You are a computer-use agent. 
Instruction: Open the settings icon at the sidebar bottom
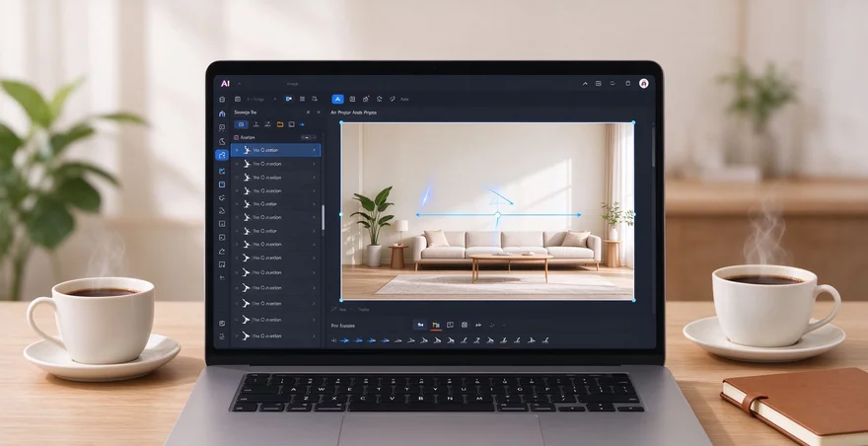222,336
